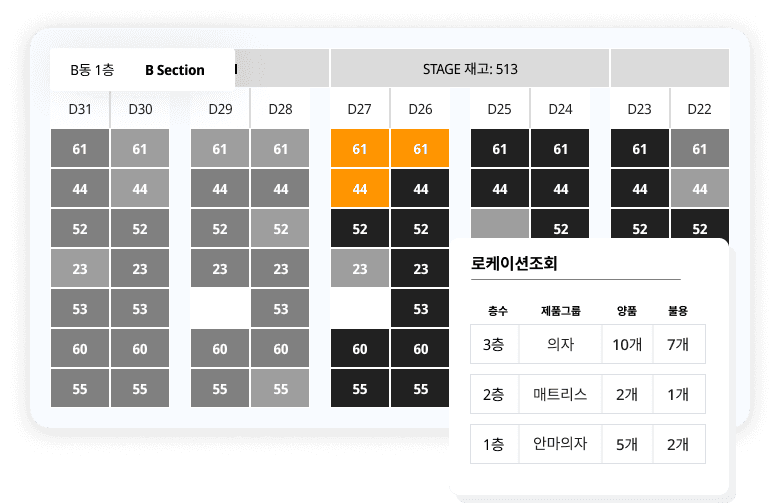Click the unlabeled gray cell in D25

(500, 224)
